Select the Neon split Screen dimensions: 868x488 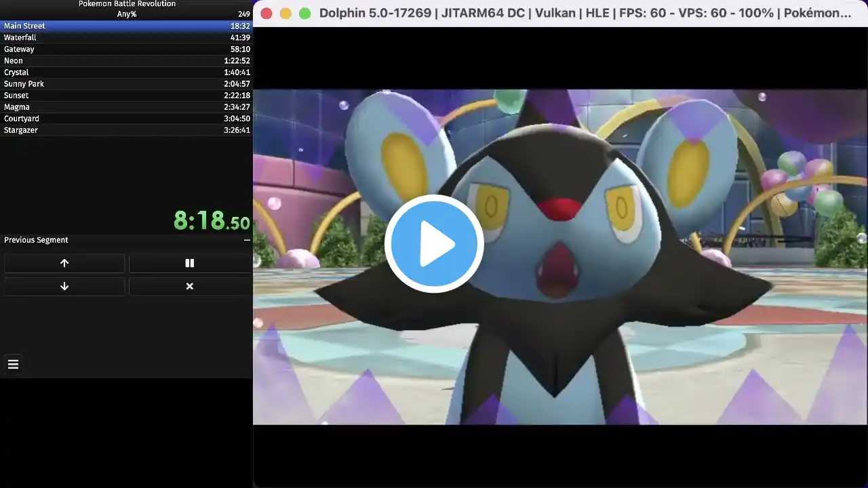point(126,60)
